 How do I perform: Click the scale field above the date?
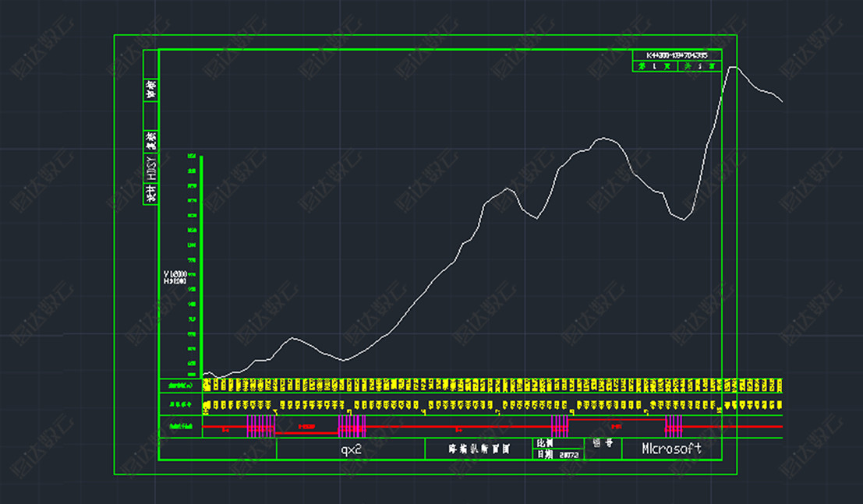pos(557,443)
